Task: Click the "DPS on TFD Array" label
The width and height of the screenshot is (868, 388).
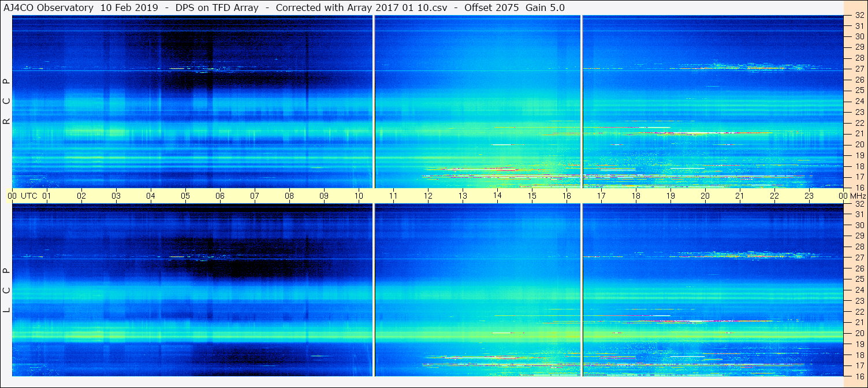Action: (x=217, y=8)
